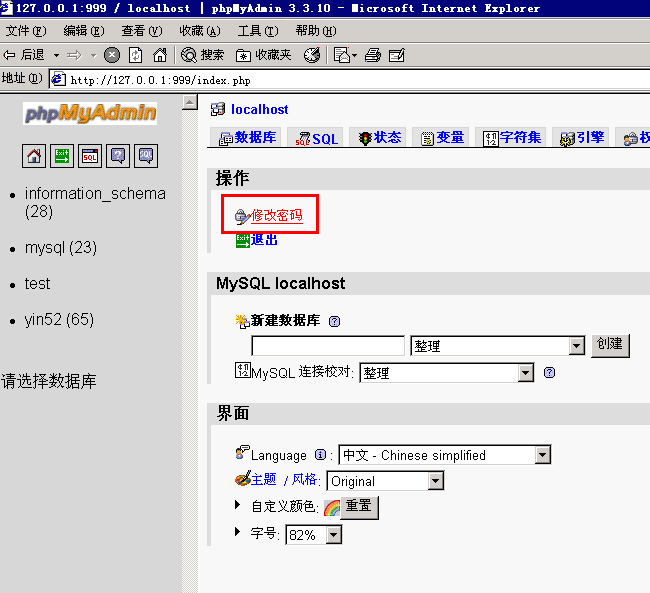Viewport: 650px width, 593px height.
Task: Open the 收藏(A) menu
Action: click(200, 31)
